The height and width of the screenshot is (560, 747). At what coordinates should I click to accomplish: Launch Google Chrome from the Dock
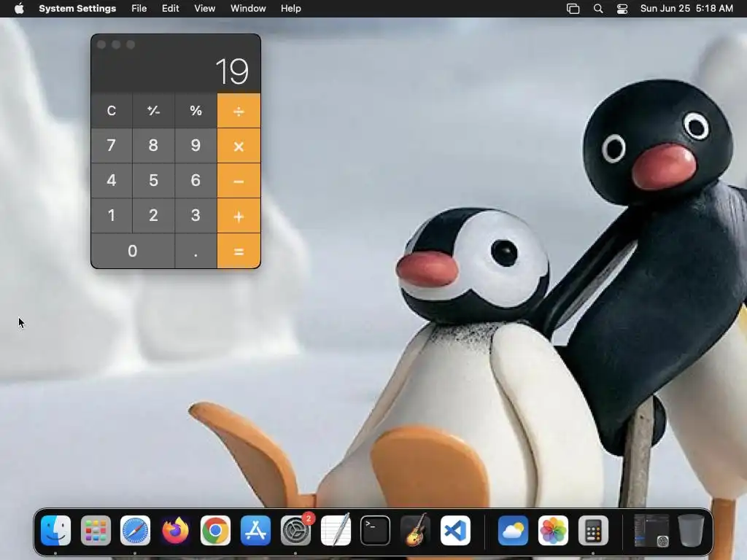point(215,531)
